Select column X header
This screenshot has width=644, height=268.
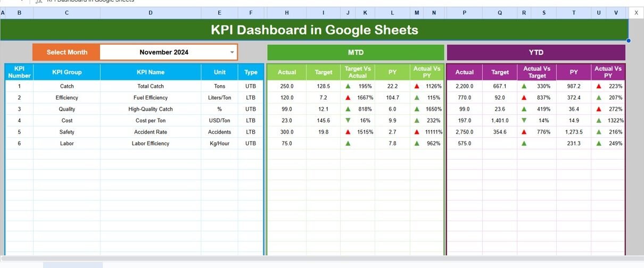pos(636,13)
